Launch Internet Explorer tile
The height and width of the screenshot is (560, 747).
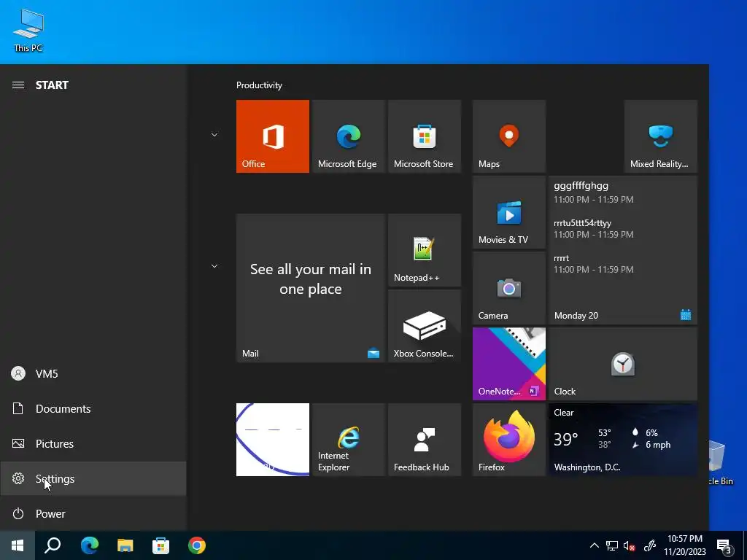(348, 440)
